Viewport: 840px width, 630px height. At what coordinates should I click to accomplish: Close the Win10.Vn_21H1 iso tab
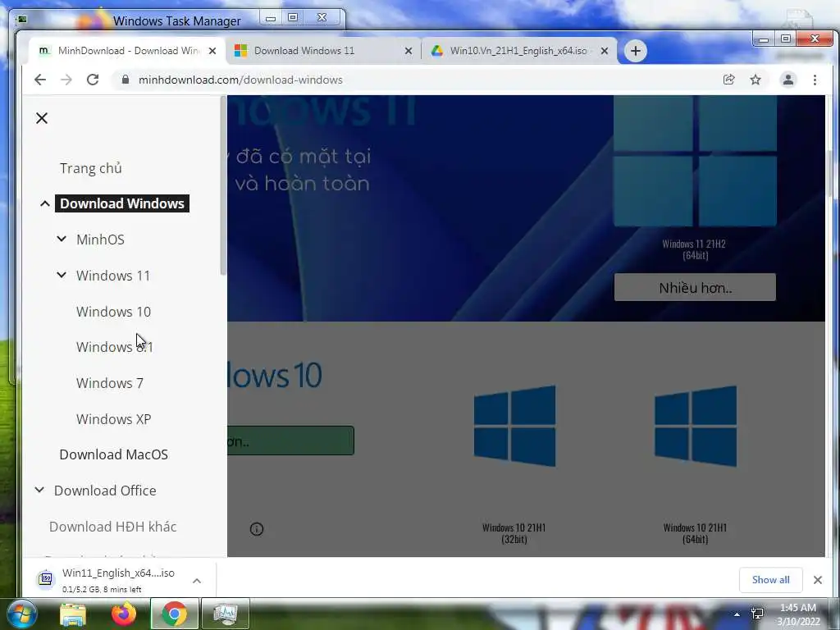tap(605, 51)
